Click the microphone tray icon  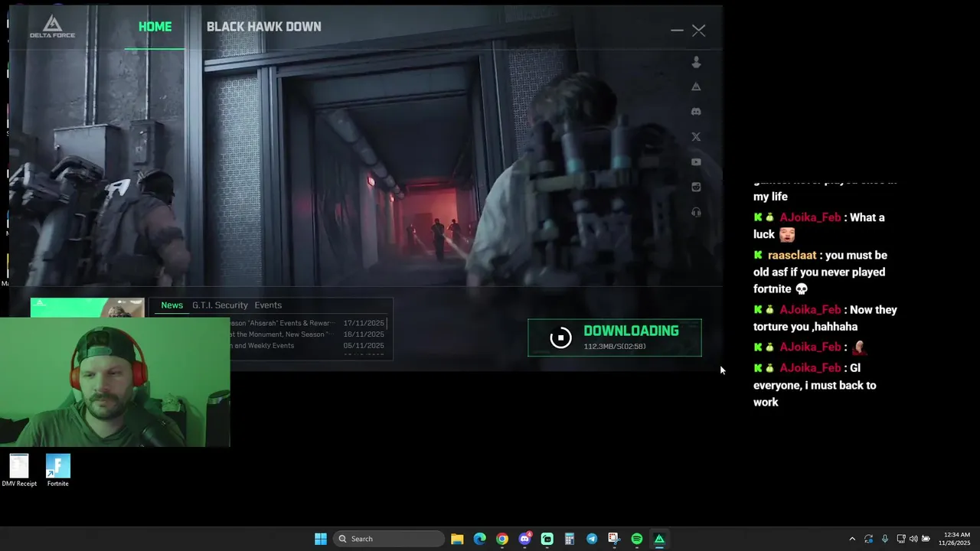[884, 539]
